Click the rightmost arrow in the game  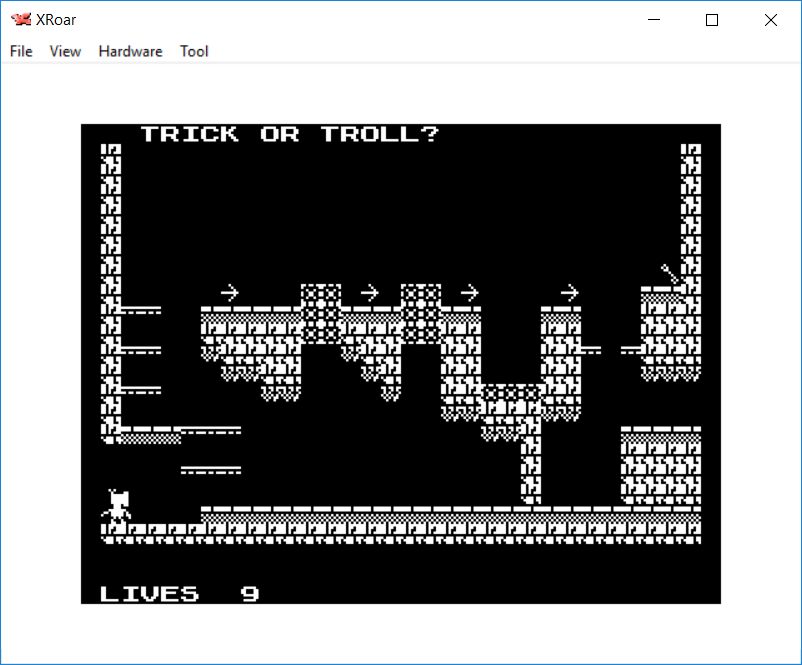tap(569, 293)
